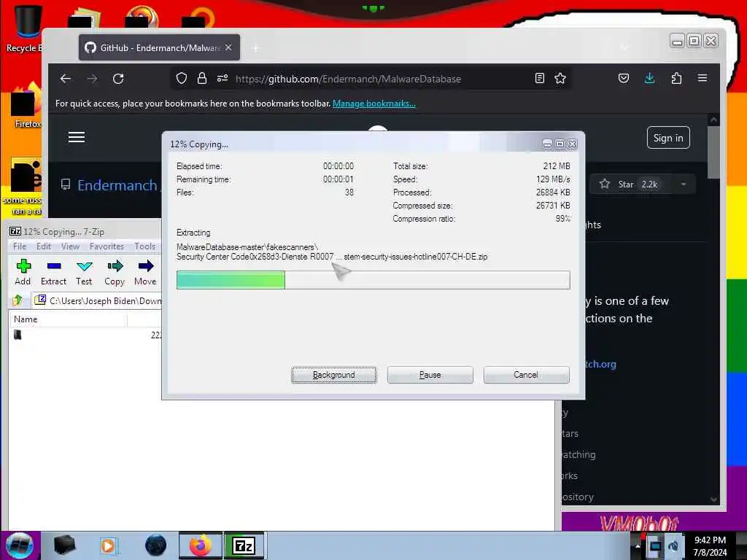This screenshot has width=747, height=560.
Task: Click the Sign in button on GitHub
Action: tap(668, 138)
